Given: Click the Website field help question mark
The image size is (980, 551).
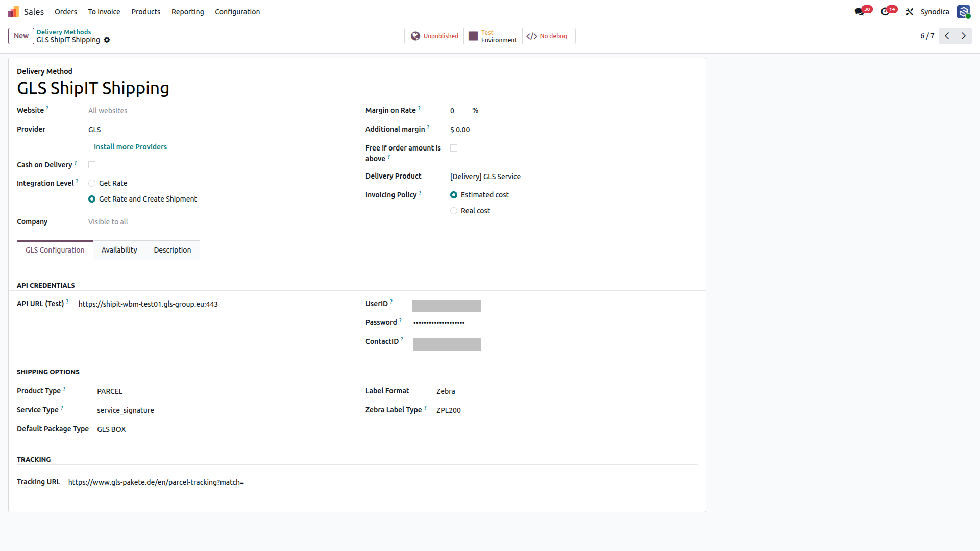Looking at the screenshot, I should 47,108.
